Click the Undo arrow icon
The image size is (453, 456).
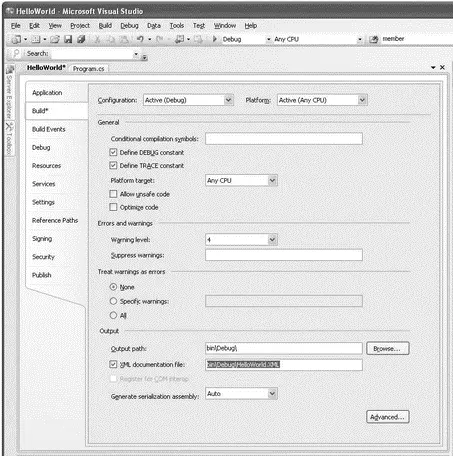[x=140, y=39]
